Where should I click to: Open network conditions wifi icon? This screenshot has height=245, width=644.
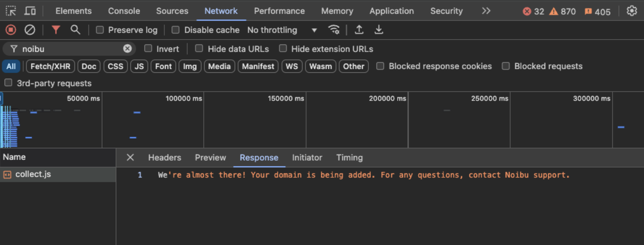pyautogui.click(x=334, y=30)
